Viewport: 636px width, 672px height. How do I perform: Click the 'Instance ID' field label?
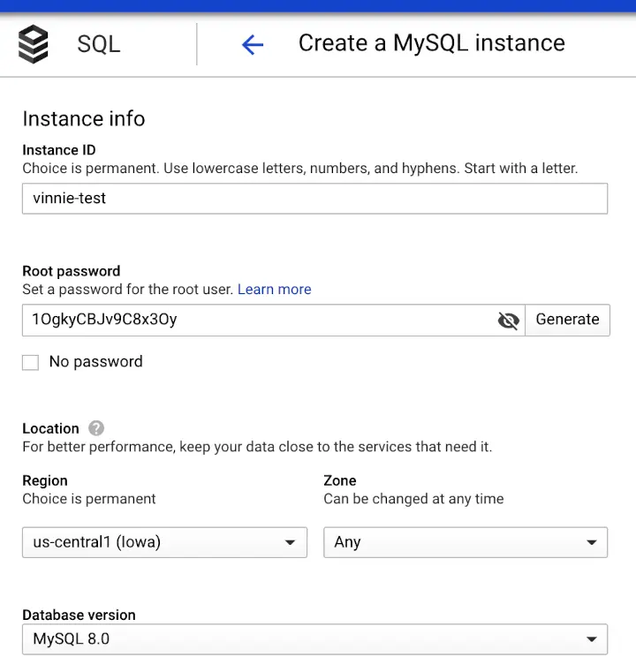click(x=59, y=150)
